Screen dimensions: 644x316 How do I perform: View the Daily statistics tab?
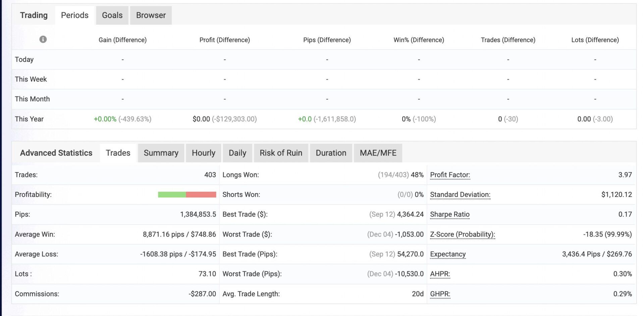click(x=237, y=153)
